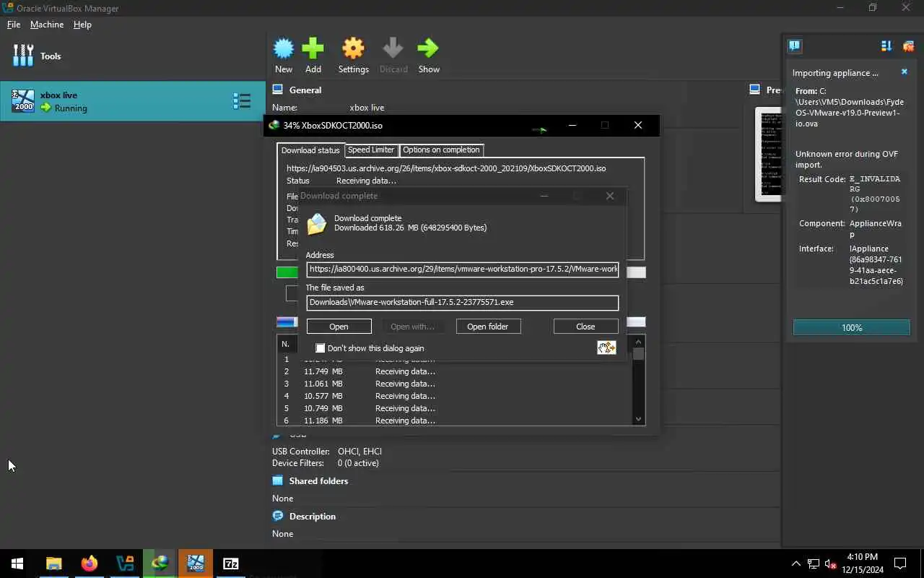Click the Windows Start button
Viewport: 924px width, 578px height.
17,564
